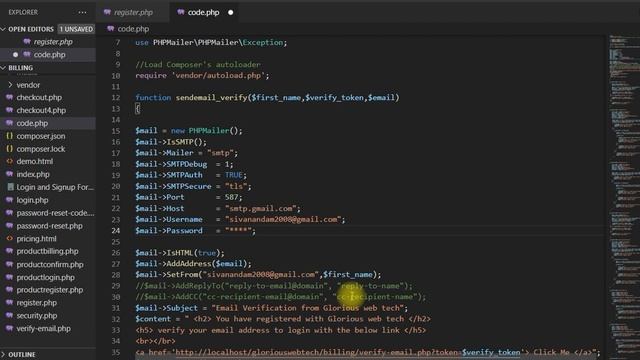Open composer.lock file

click(x=41, y=149)
